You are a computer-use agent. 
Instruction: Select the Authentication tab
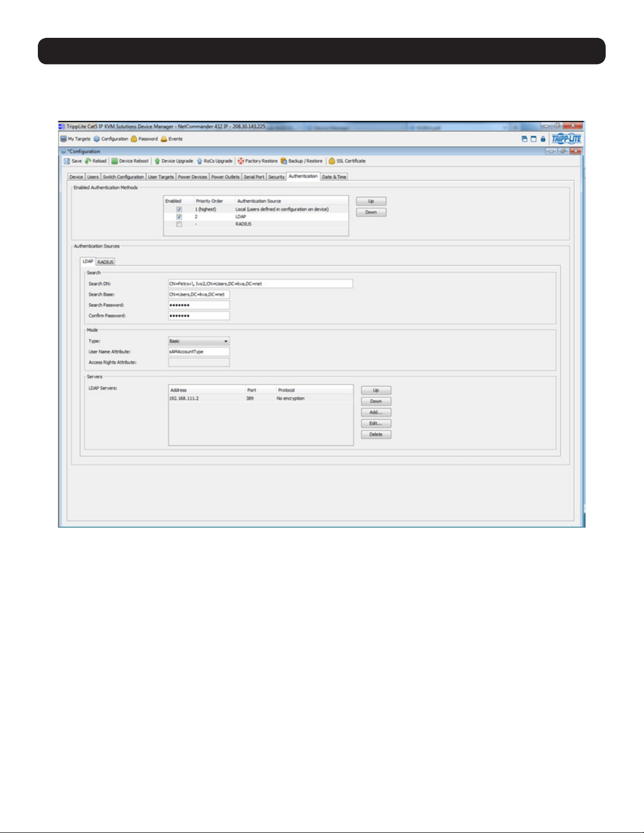point(303,176)
